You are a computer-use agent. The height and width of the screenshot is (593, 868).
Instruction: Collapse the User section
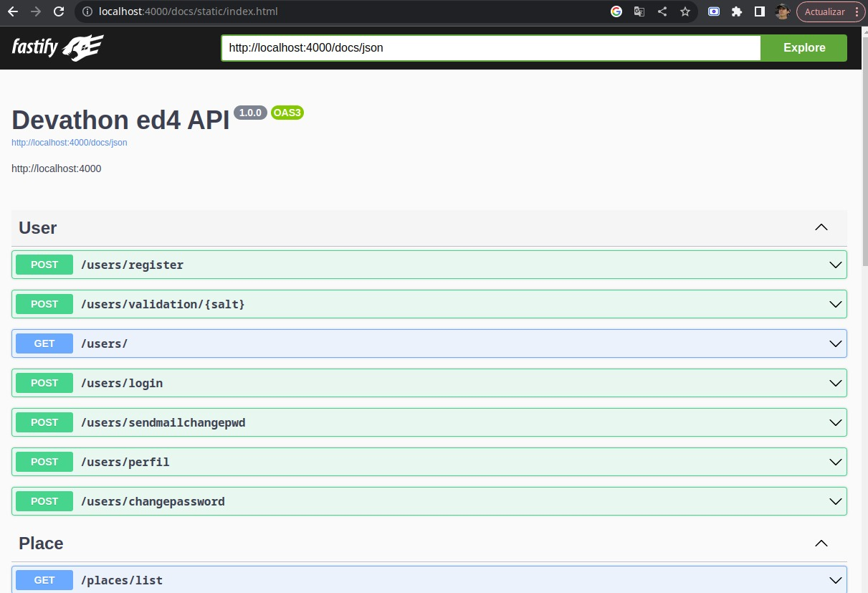coord(821,228)
